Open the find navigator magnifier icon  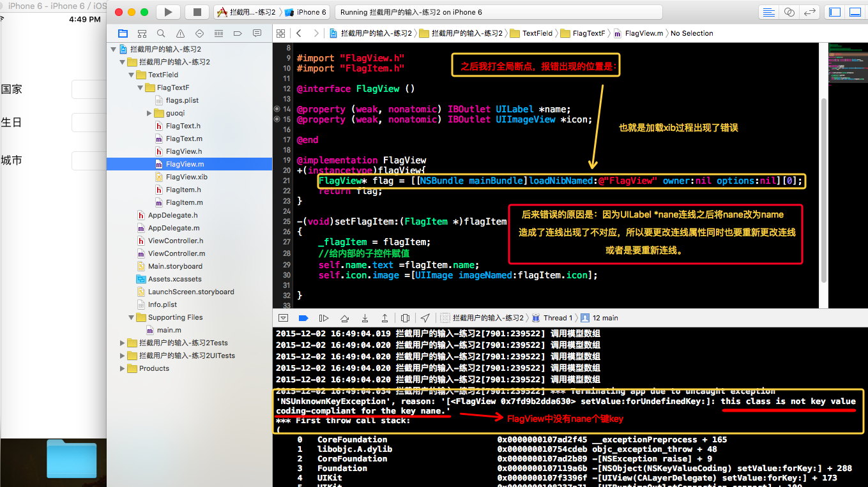[161, 33]
